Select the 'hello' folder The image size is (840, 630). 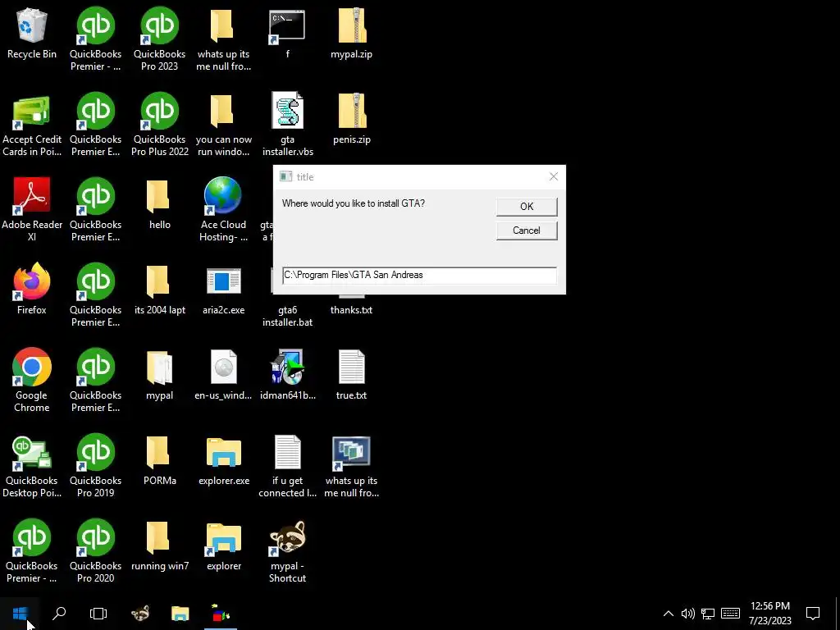coord(160,204)
